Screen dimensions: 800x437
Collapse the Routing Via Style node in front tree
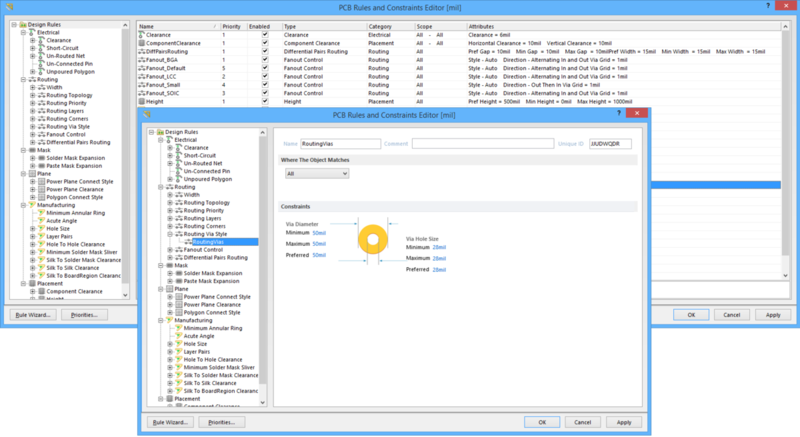pos(171,234)
